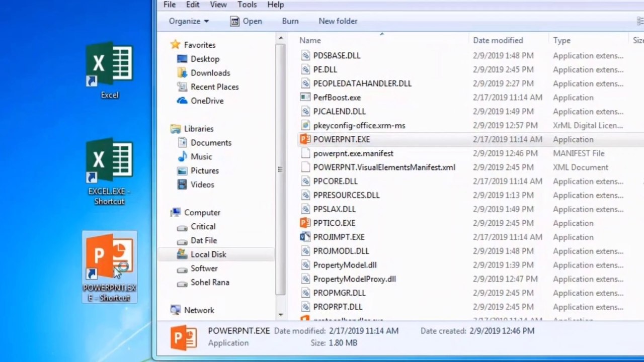Image resolution: width=644 pixels, height=362 pixels.
Task: Click the Downloads folder icon
Action: [x=182, y=73]
